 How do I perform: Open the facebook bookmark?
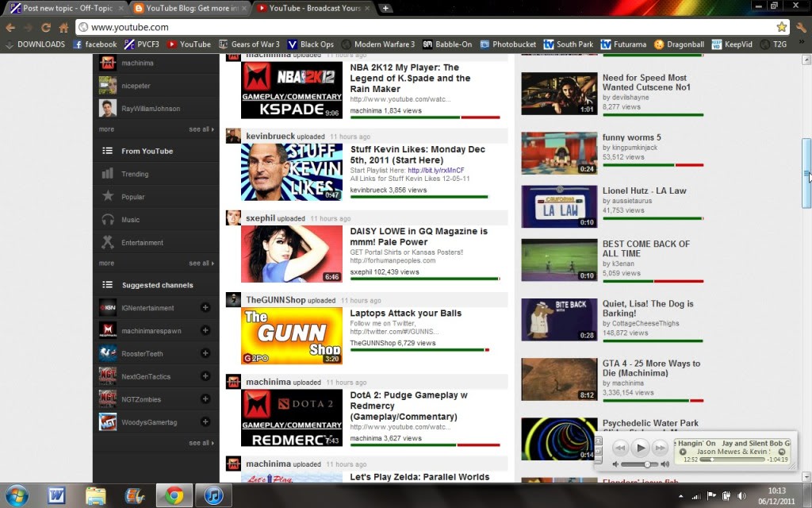pos(95,44)
